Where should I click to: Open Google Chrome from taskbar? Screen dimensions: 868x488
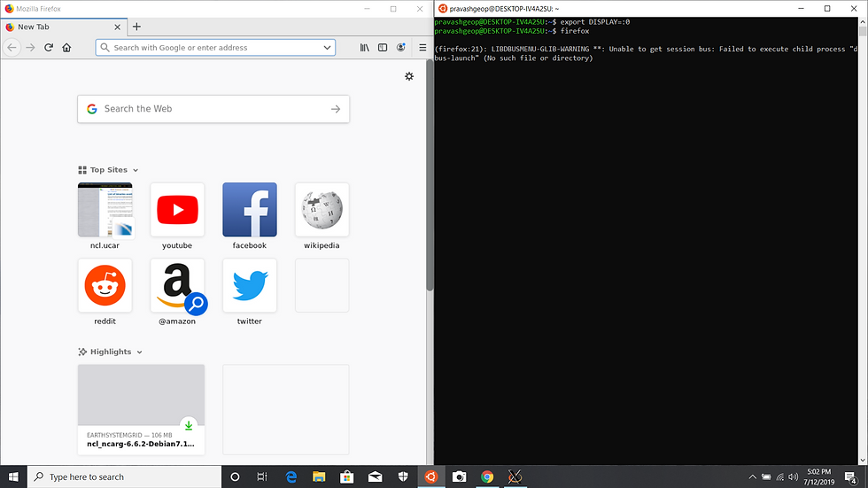tap(487, 477)
